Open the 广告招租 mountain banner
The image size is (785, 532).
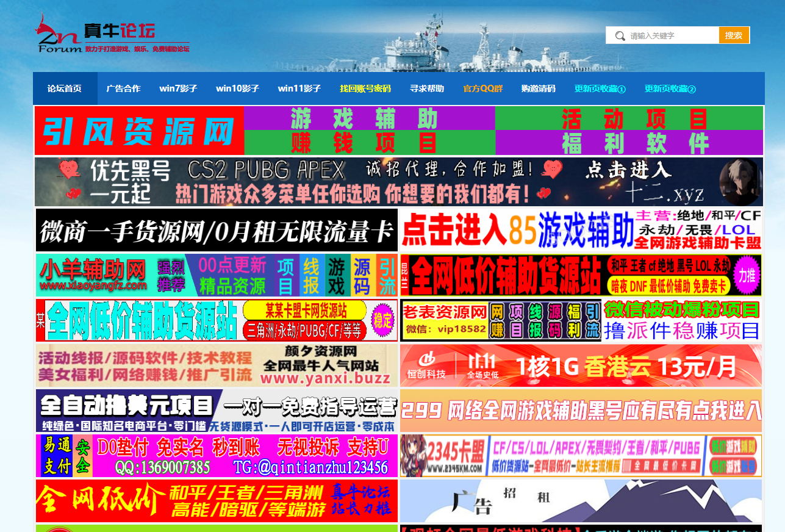[x=581, y=501]
